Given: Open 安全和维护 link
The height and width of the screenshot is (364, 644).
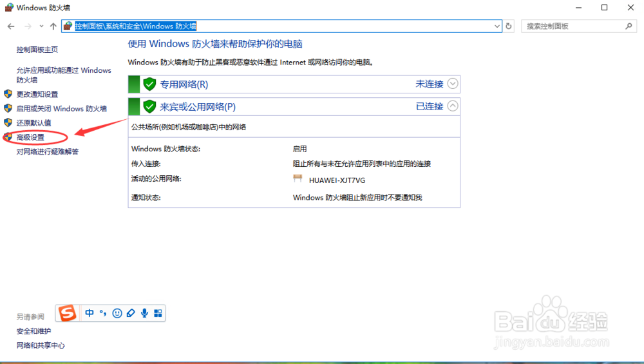Looking at the screenshot, I should click(33, 331).
